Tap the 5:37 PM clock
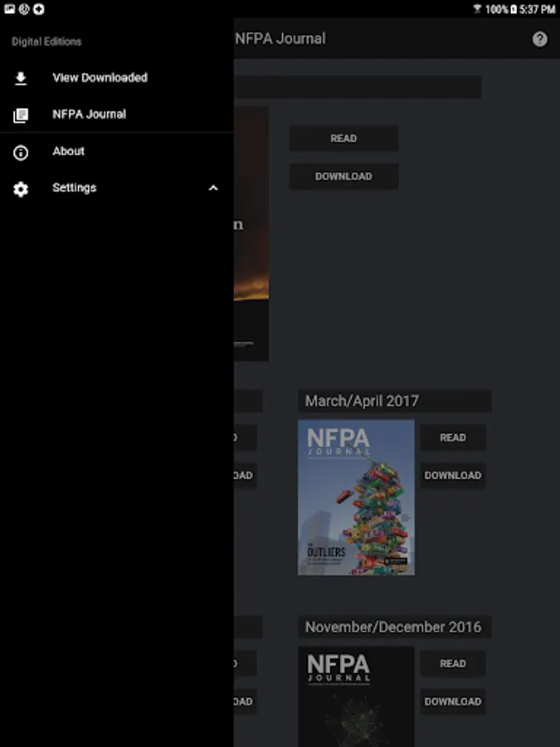The height and width of the screenshot is (747, 560). (x=537, y=9)
